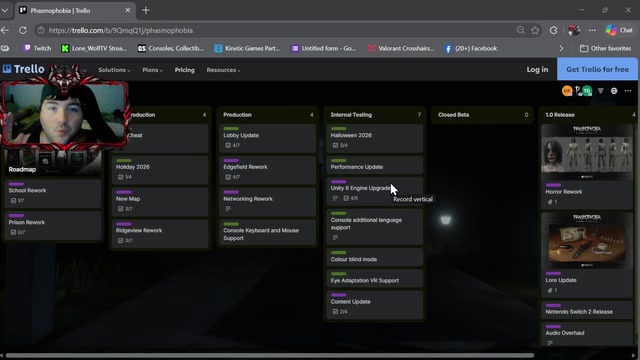Open new browser tab
Image resolution: width=640 pixels, height=360 pixels.
[146, 10]
